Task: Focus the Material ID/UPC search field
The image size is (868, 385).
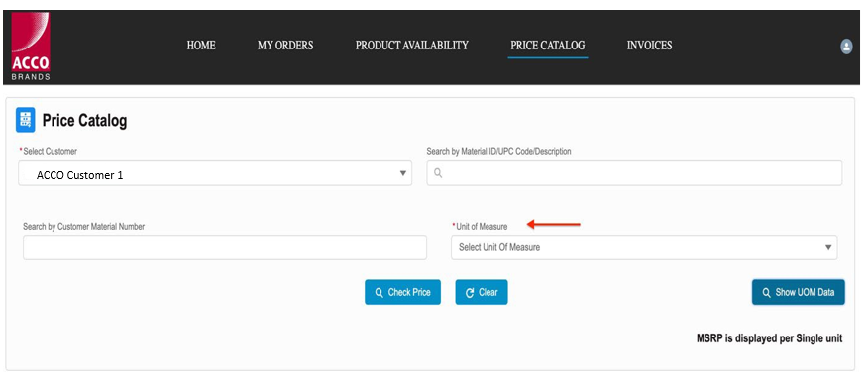Action: 634,173
